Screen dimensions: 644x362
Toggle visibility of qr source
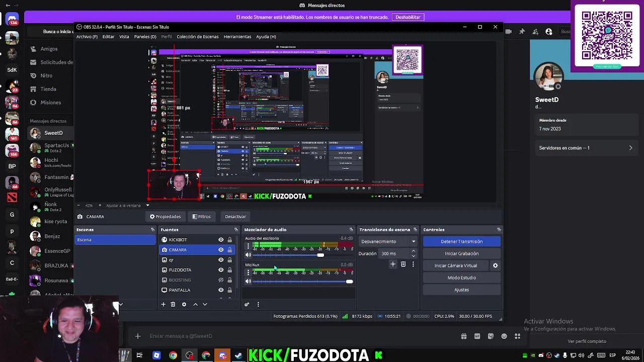point(221,260)
